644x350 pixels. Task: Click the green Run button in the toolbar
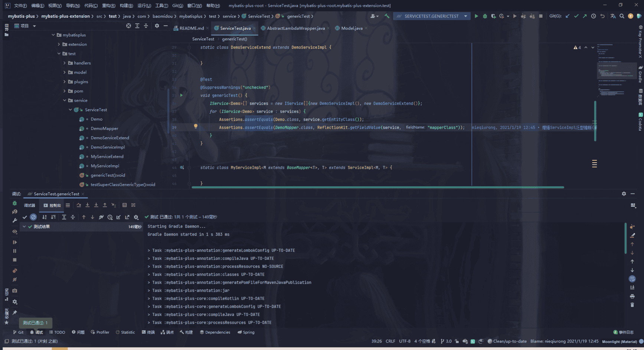coord(476,16)
